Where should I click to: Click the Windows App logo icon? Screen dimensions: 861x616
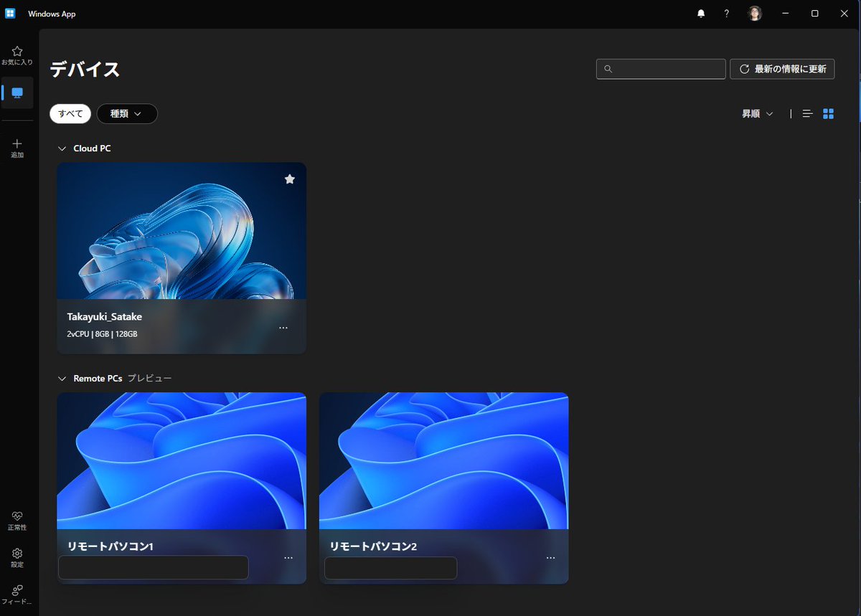pyautogui.click(x=10, y=14)
